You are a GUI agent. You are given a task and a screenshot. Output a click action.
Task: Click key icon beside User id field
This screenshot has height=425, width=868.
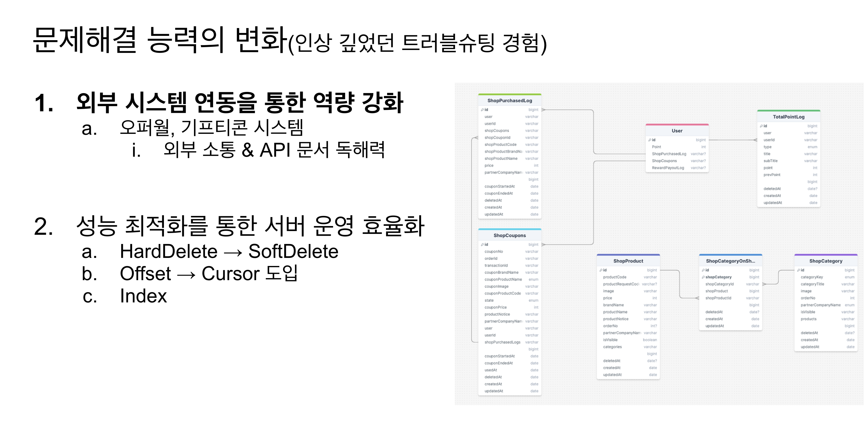click(649, 140)
